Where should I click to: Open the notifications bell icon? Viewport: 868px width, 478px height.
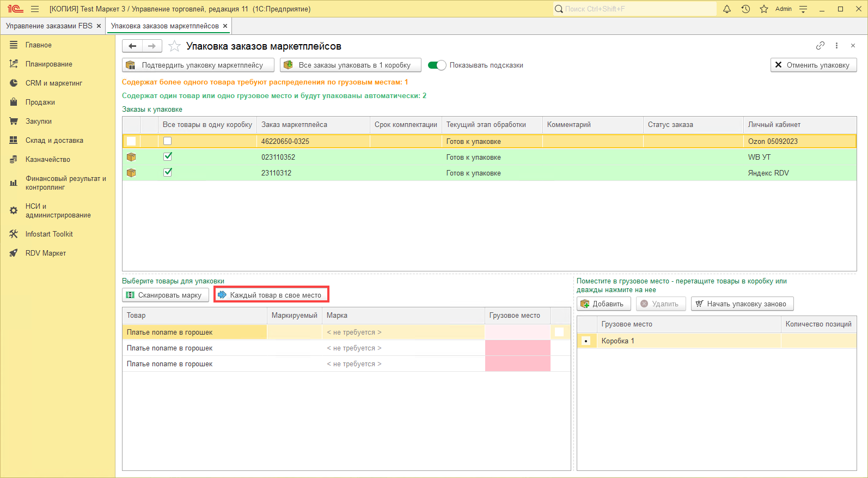727,9
